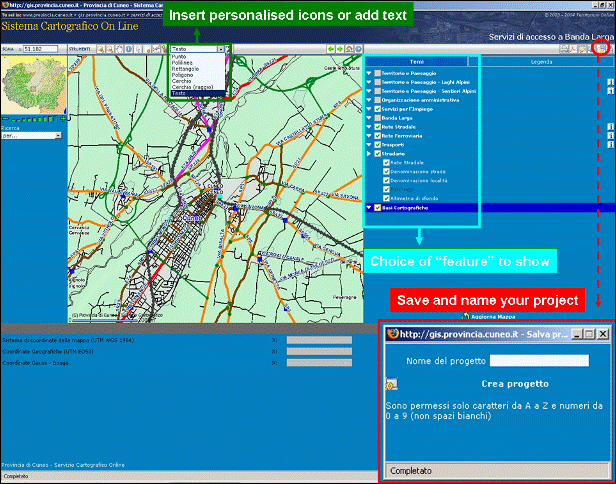Click the overview map thumbnail
The image size is (616, 484).
point(34,84)
